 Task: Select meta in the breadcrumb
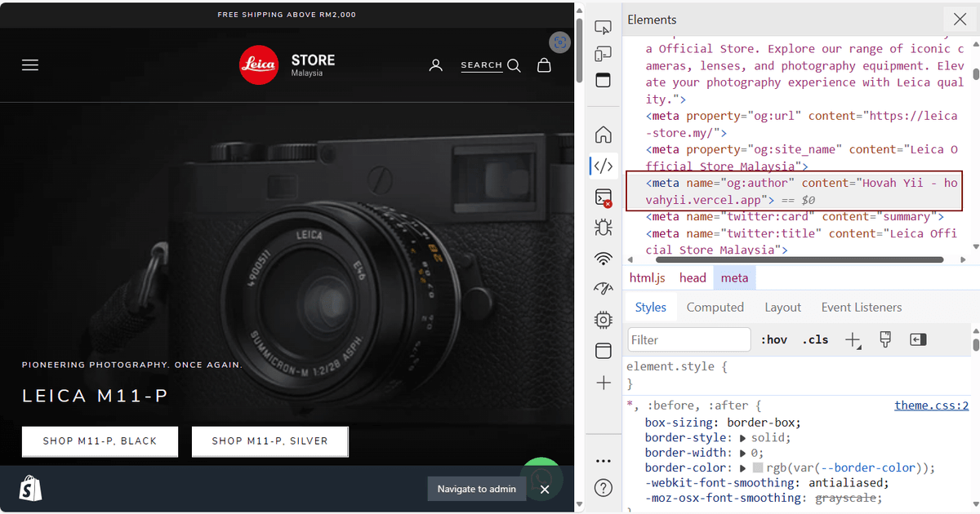[734, 277]
